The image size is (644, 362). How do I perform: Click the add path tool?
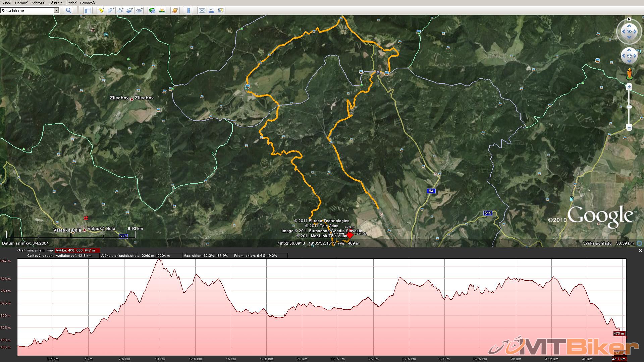coord(120,10)
